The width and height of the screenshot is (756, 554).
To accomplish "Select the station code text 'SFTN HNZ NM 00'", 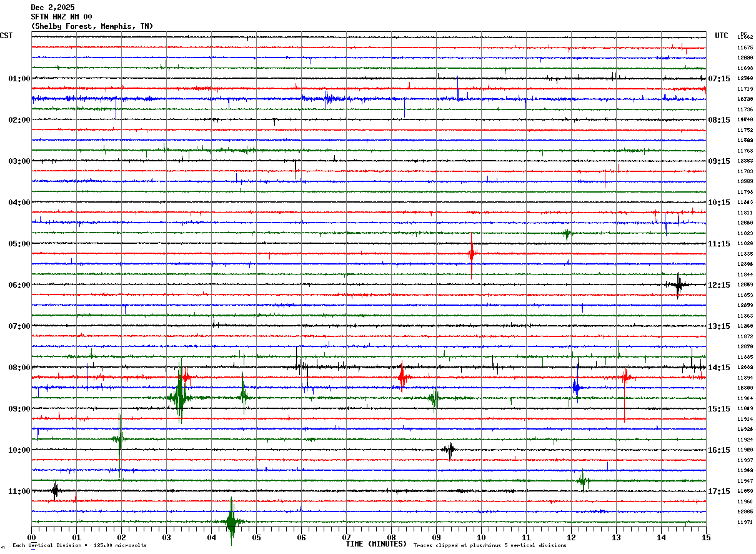I will (x=61, y=17).
